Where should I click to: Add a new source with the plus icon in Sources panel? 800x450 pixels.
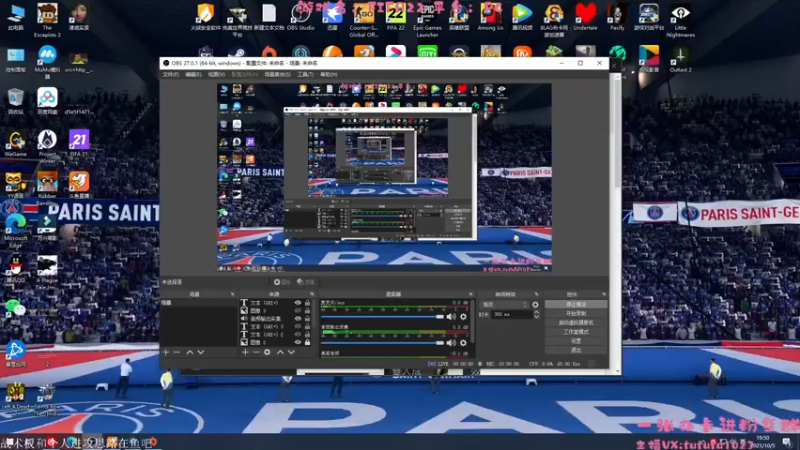pos(245,352)
